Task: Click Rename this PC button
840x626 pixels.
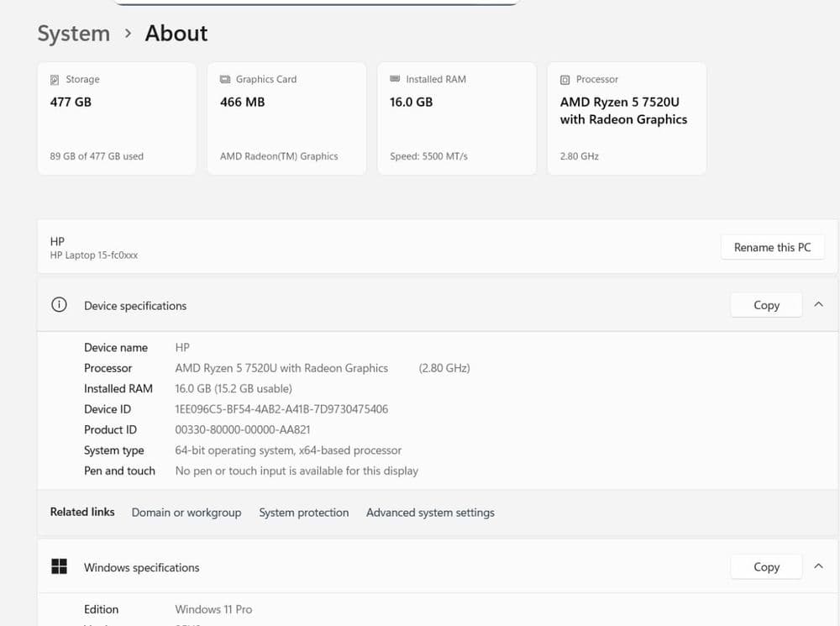Action: (x=773, y=248)
